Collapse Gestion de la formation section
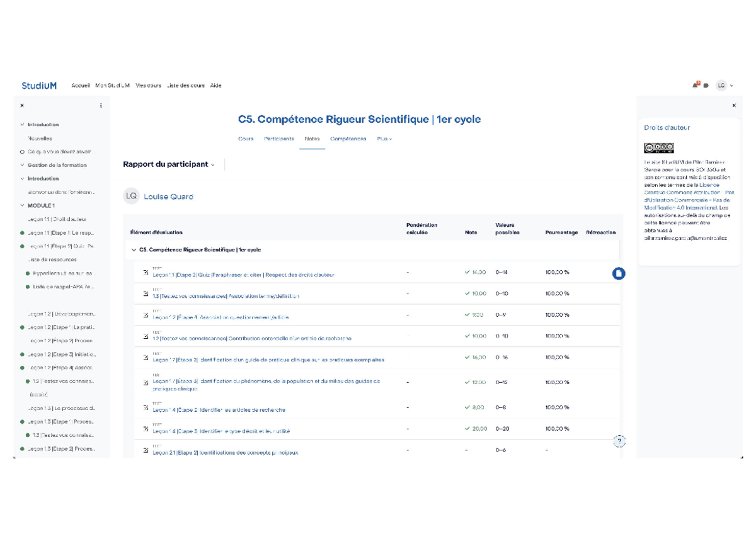 23,165
